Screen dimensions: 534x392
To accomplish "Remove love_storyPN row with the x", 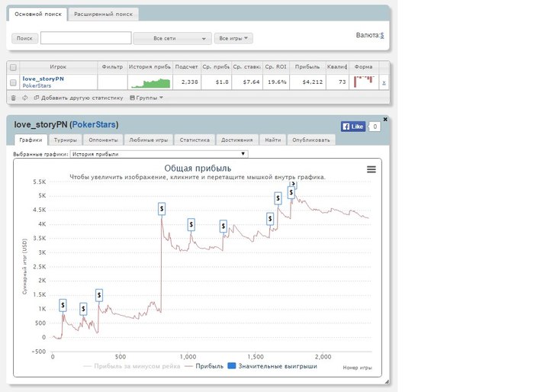I will [384, 83].
